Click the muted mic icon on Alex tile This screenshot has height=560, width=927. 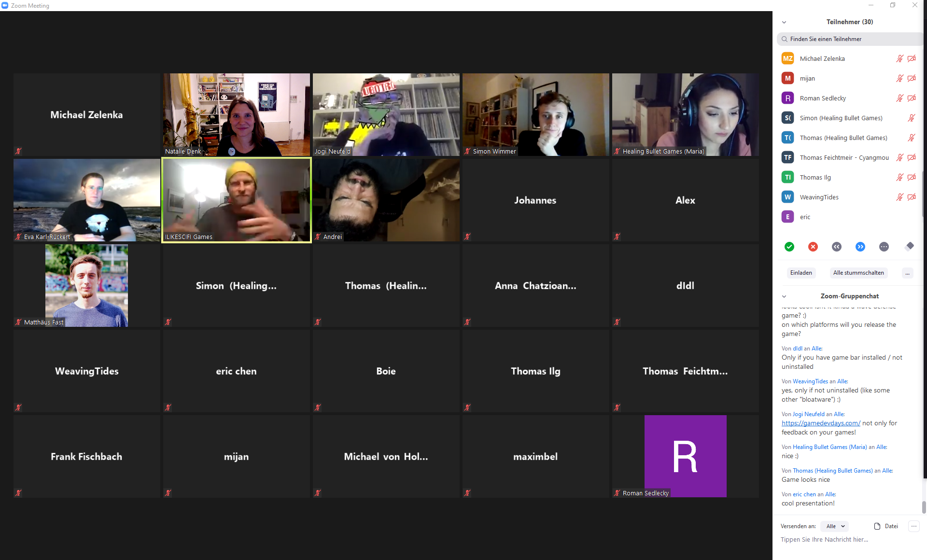click(617, 237)
